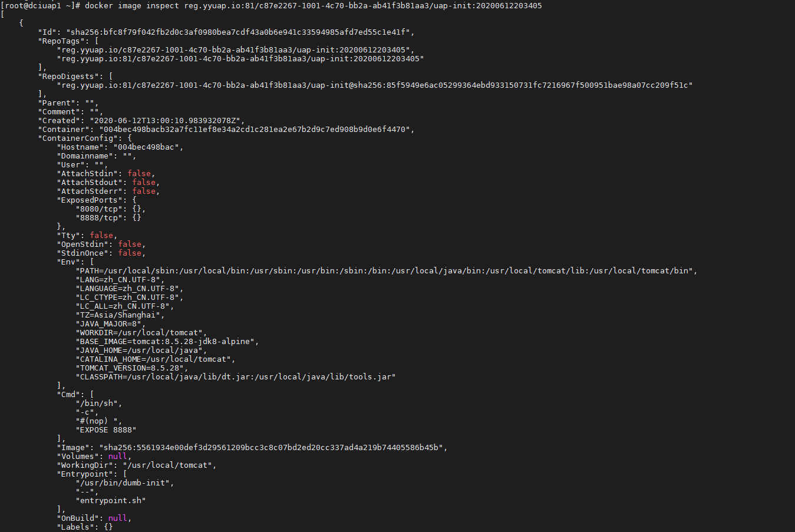
Task: Click the CLASSPATH environment line
Action: (235, 377)
